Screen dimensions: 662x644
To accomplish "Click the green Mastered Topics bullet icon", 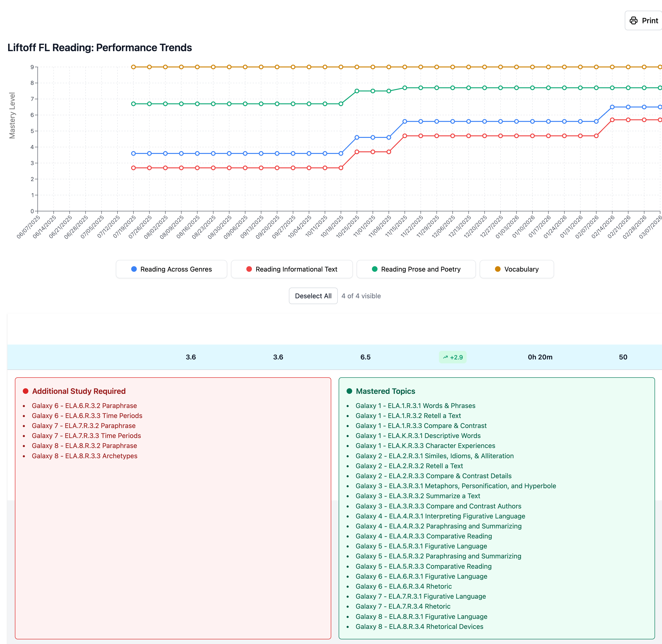I will pos(349,391).
